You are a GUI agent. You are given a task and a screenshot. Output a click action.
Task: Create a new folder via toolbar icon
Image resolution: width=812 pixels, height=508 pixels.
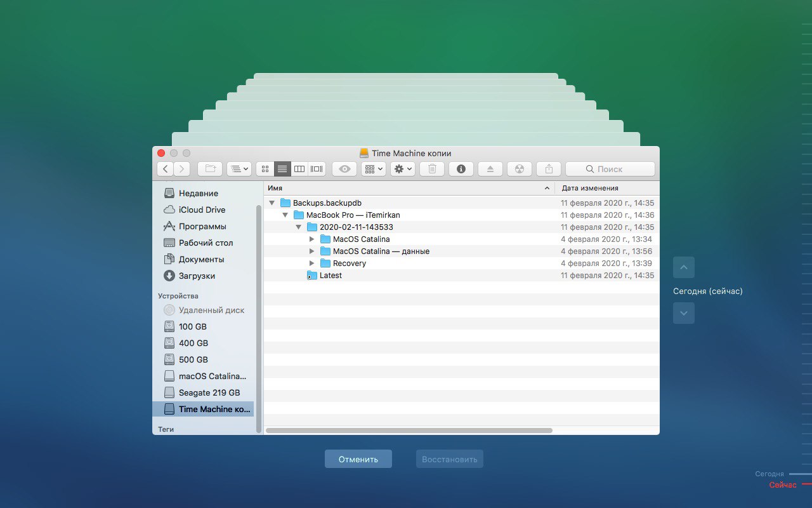[210, 169]
